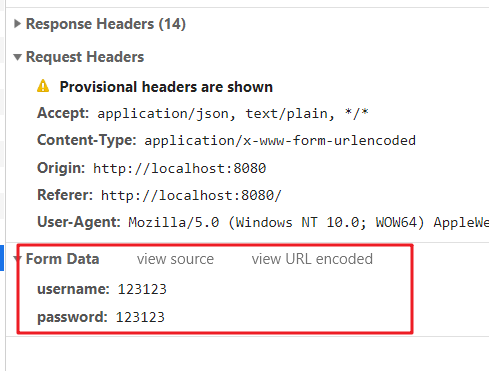Select the Accept header value text

tap(233, 114)
